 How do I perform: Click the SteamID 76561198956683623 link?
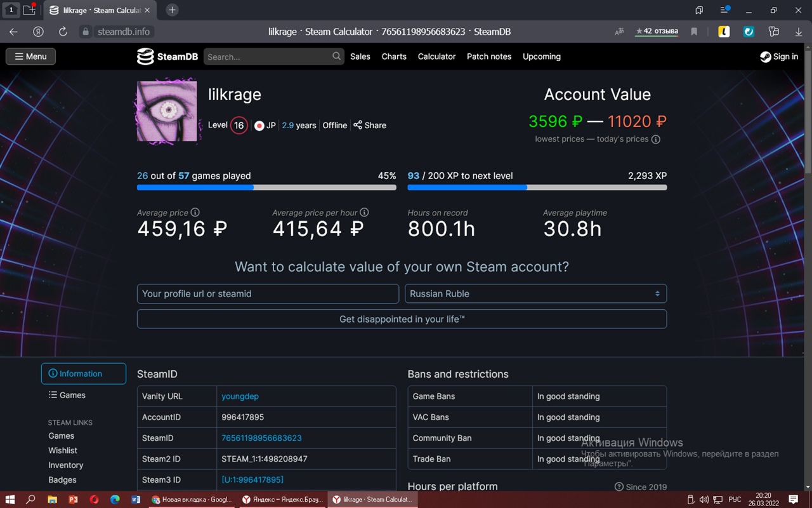click(261, 438)
